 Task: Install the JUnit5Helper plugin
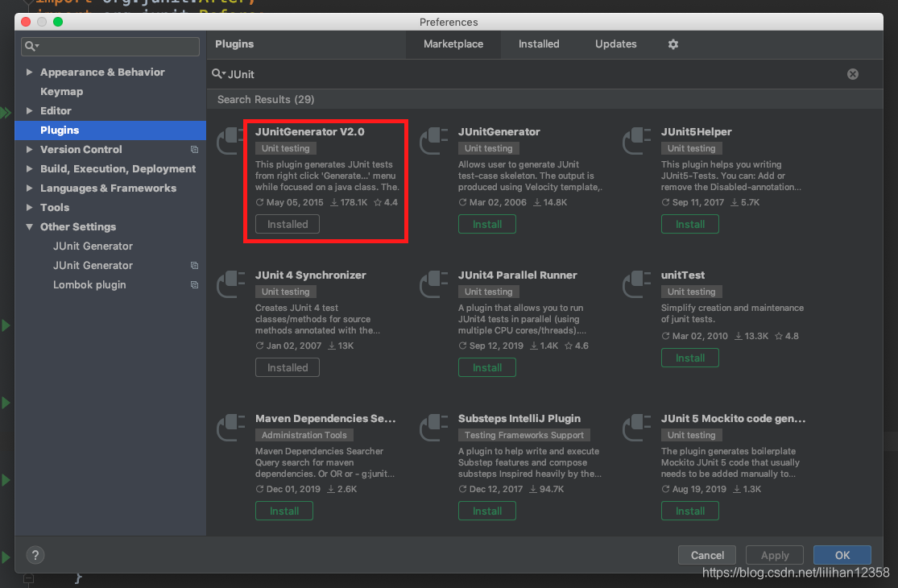[x=689, y=224]
